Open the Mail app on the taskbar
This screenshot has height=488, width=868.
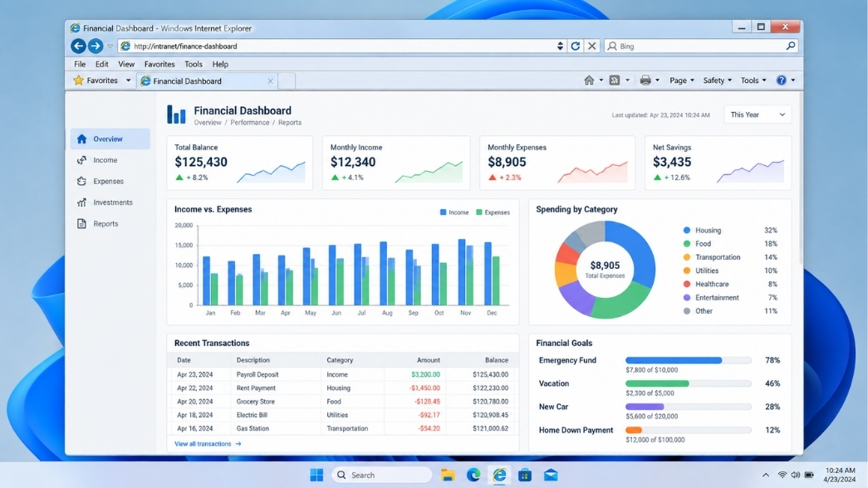tap(550, 475)
